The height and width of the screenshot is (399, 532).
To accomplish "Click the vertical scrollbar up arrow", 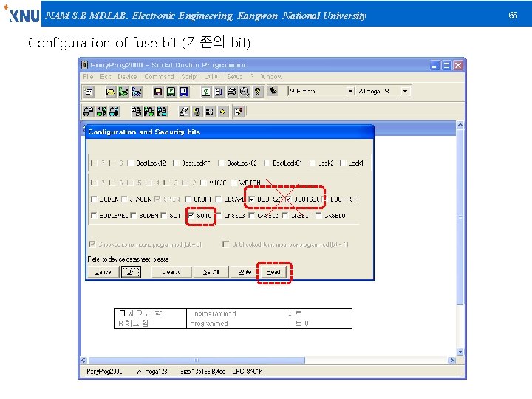I will pyautogui.click(x=460, y=125).
